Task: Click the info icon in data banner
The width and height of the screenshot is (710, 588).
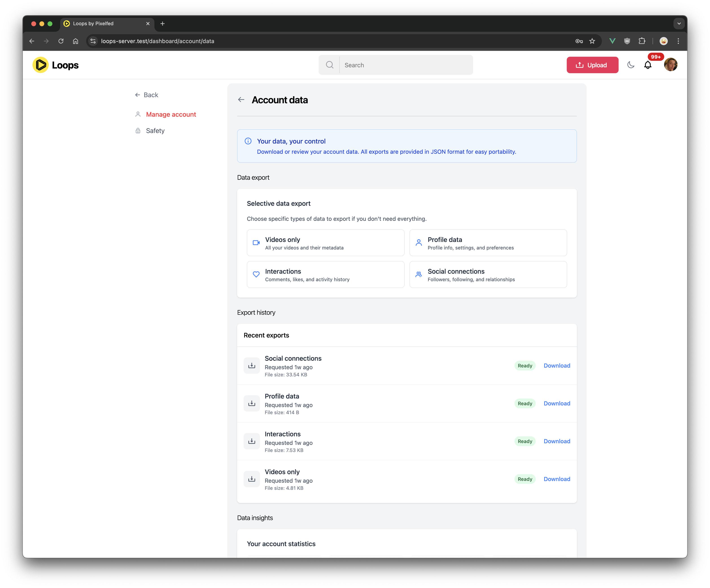Action: [x=248, y=141]
